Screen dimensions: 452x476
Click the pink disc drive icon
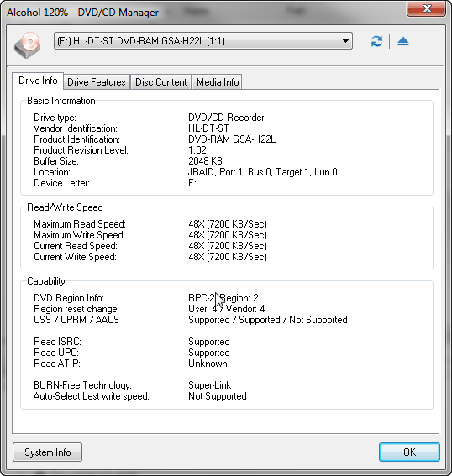[28, 45]
